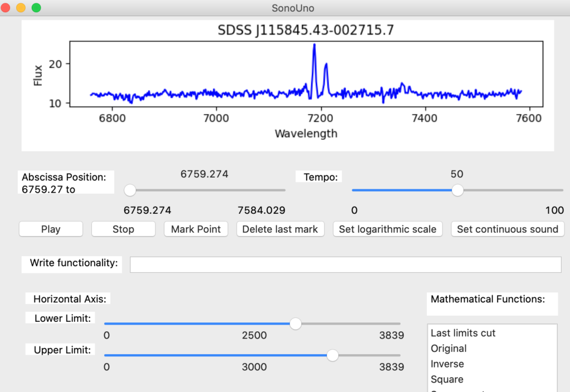The height and width of the screenshot is (392, 570).
Task: Click the green maximize window button
Action: [x=36, y=8]
